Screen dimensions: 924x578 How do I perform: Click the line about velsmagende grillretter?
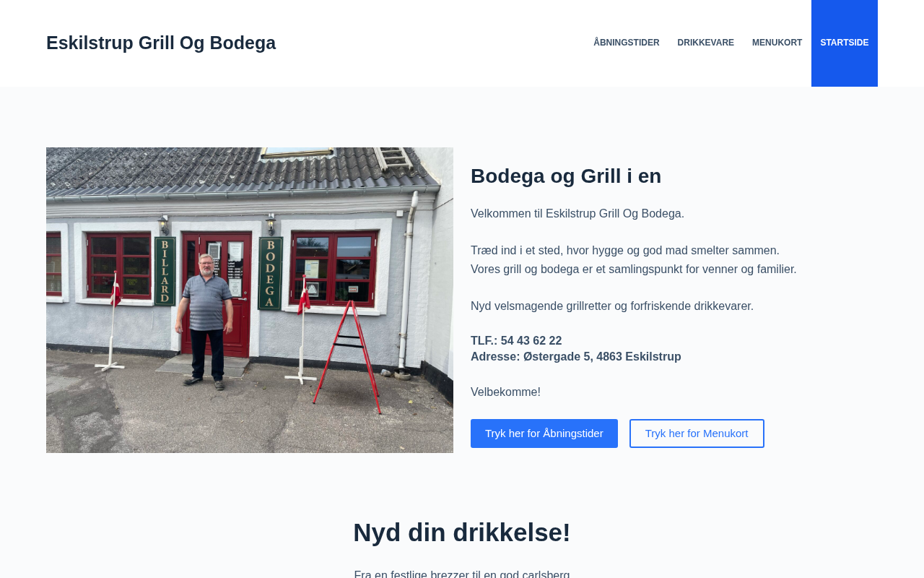pos(612,306)
